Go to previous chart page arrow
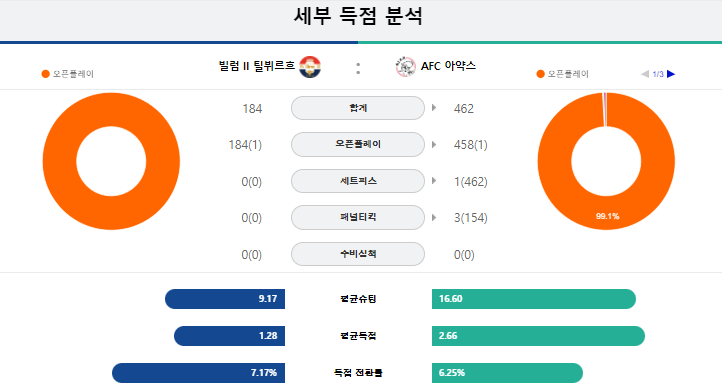The image size is (722, 391). 645,74
